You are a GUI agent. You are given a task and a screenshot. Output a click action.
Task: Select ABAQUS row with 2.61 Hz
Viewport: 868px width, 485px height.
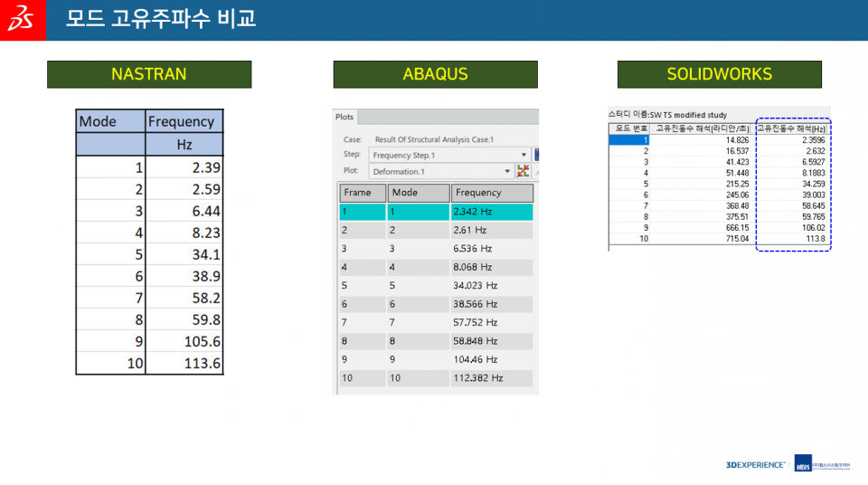436,230
